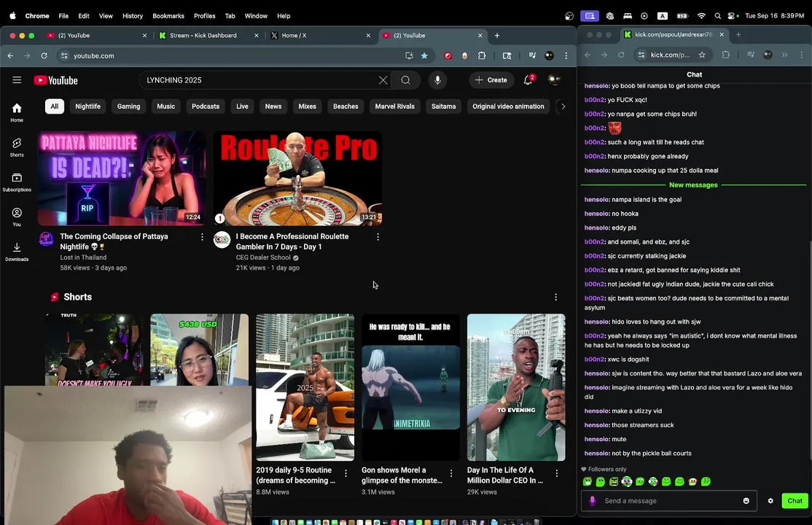812x525 pixels.
Task: Open Home in YouTube sidebar
Action: pos(17,112)
